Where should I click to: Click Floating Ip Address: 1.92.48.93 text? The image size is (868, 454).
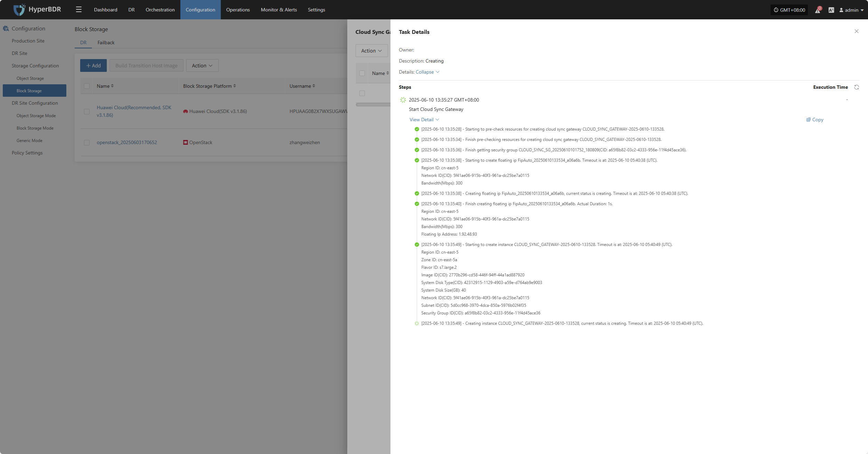click(x=449, y=234)
